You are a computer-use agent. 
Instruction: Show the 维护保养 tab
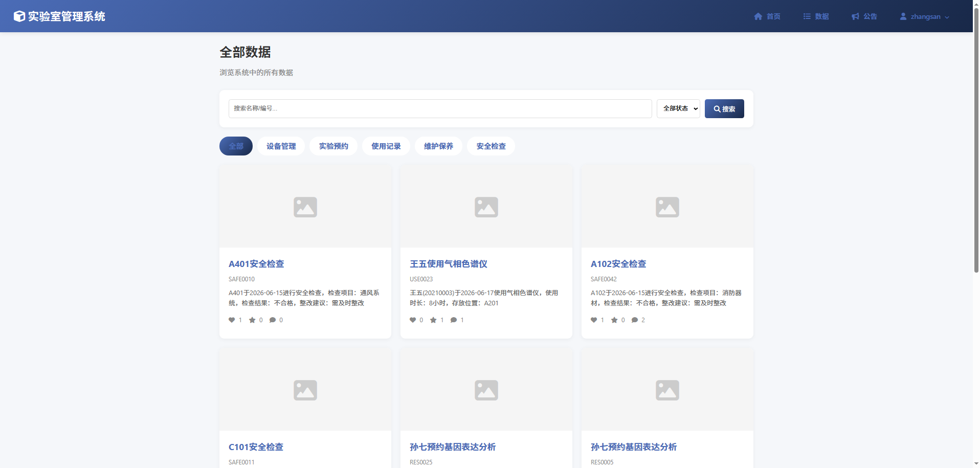(438, 146)
